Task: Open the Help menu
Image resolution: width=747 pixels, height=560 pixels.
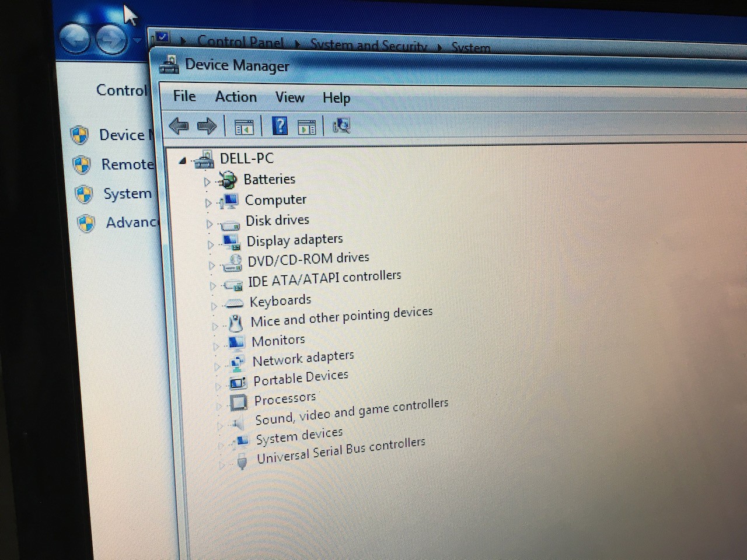Action: click(337, 98)
